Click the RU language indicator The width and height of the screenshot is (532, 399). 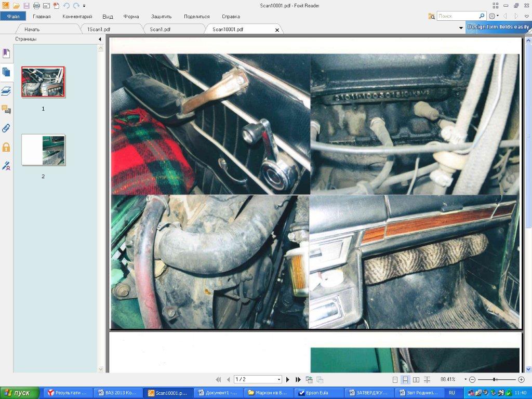(451, 393)
